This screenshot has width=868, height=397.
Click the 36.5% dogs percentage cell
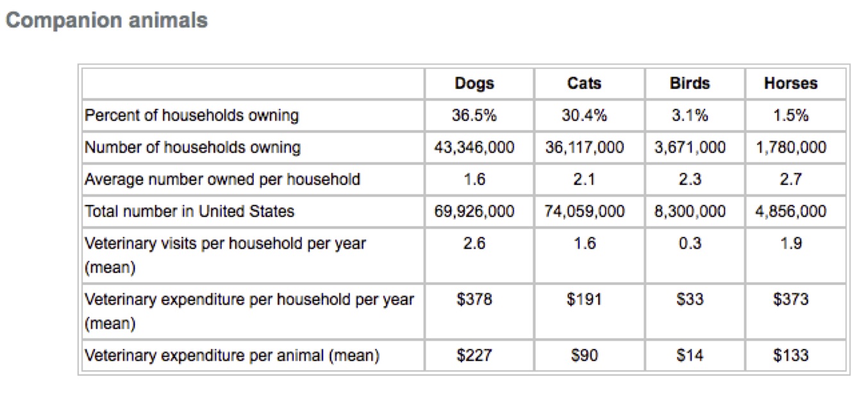(x=474, y=116)
